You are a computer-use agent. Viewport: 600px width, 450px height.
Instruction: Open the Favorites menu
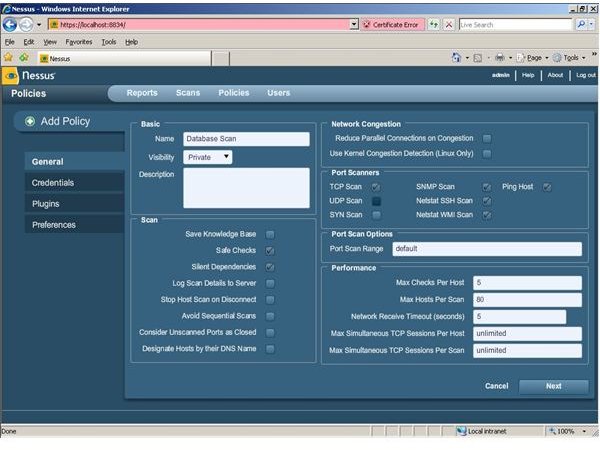click(78, 42)
